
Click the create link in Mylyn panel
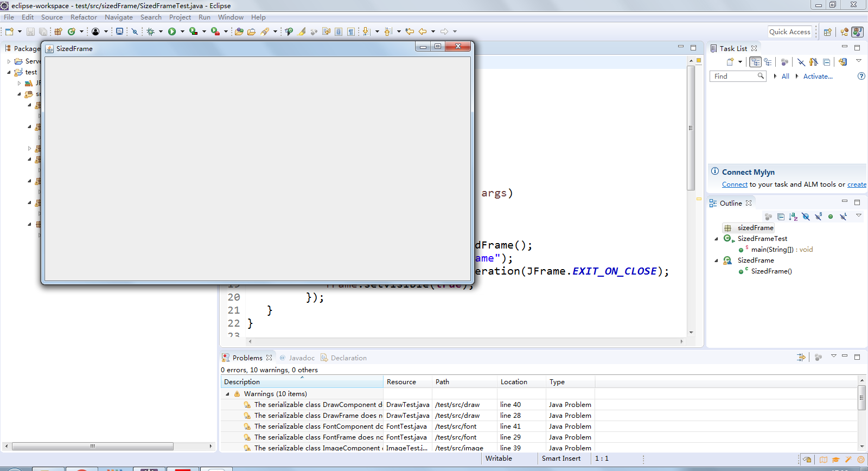857,184
